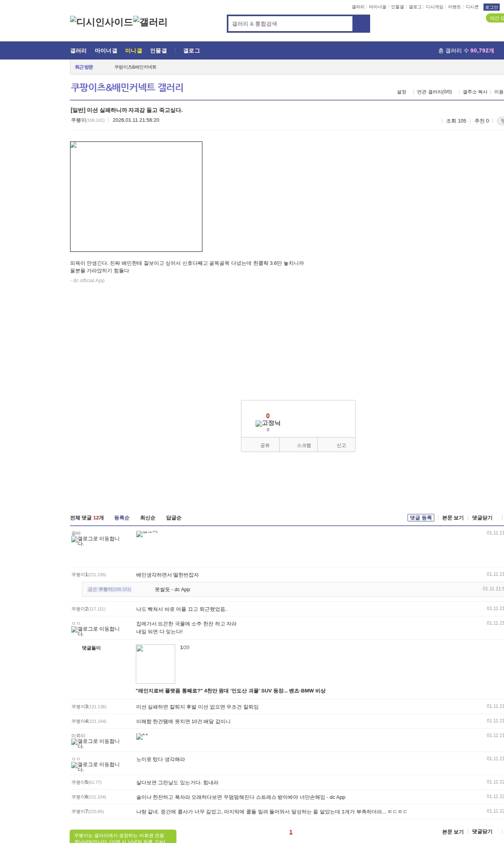504x843 pixels.
Task: Open gallery 설정
Action: pyautogui.click(x=402, y=92)
